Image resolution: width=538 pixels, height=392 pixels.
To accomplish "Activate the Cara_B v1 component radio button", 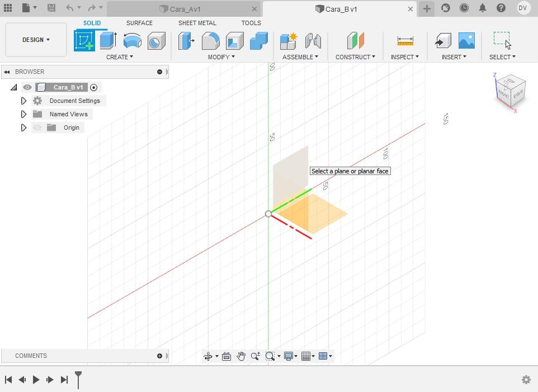I will pyautogui.click(x=93, y=87).
